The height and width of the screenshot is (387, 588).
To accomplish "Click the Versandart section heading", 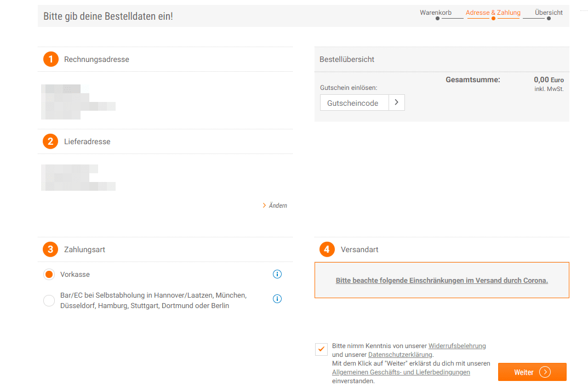I will (359, 249).
